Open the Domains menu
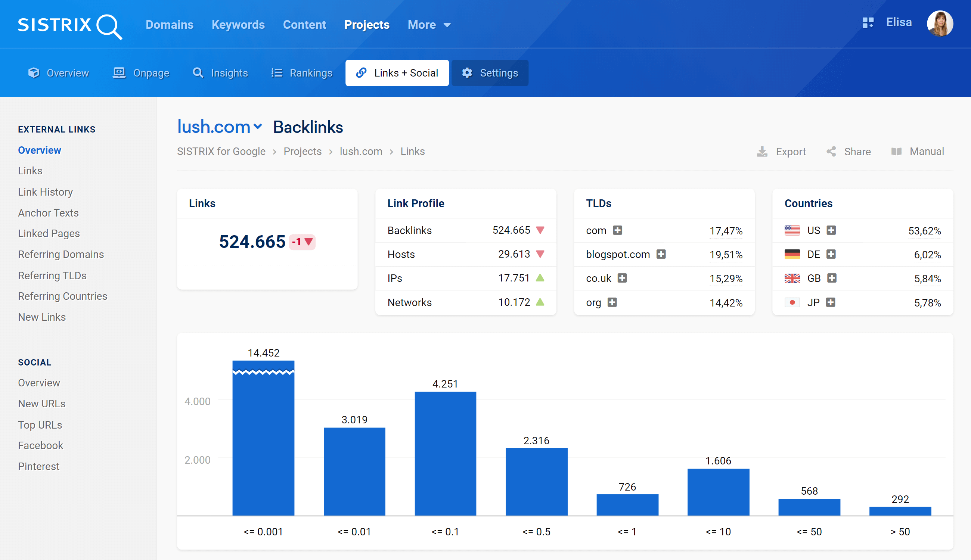The width and height of the screenshot is (971, 560). (169, 25)
